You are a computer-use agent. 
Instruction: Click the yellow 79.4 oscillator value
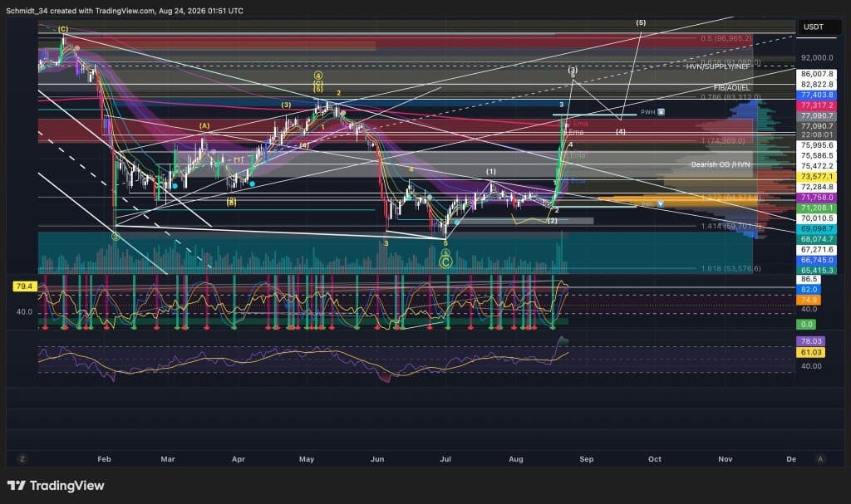click(24, 286)
